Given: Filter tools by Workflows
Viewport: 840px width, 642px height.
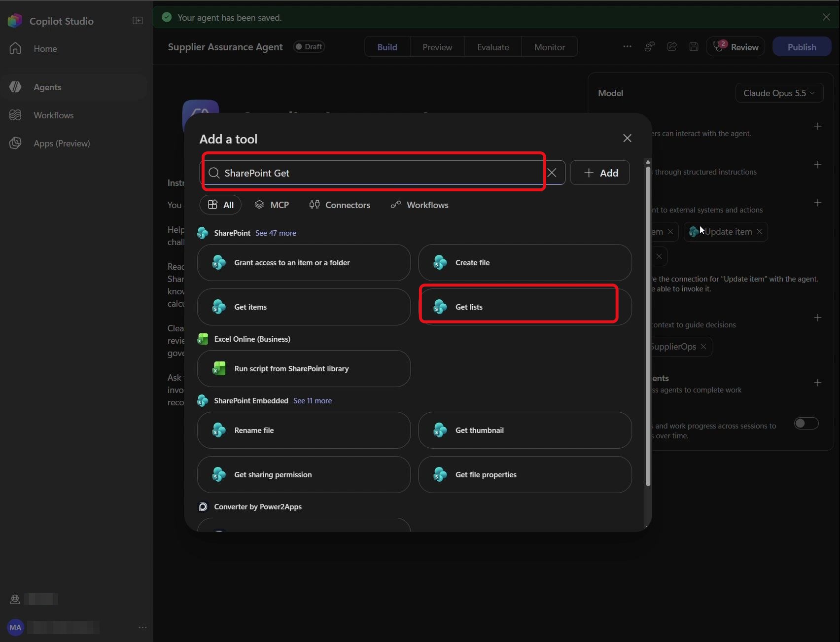Looking at the screenshot, I should tap(420, 205).
